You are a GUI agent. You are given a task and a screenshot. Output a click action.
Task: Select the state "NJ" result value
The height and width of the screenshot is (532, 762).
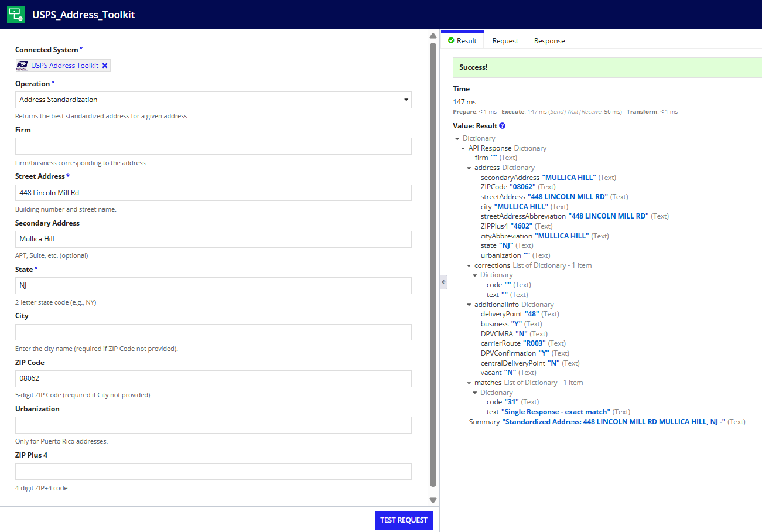(x=506, y=245)
